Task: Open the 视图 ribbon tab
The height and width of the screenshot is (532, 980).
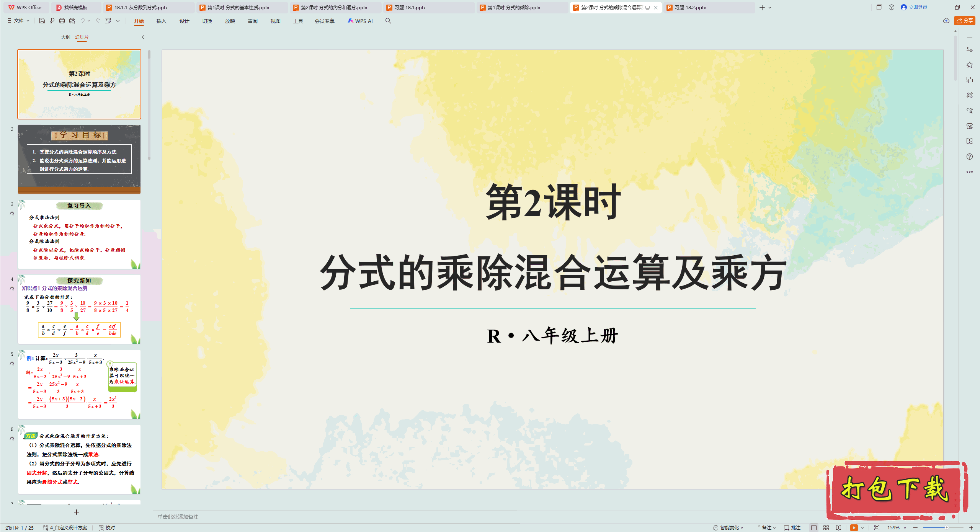Action: click(276, 21)
